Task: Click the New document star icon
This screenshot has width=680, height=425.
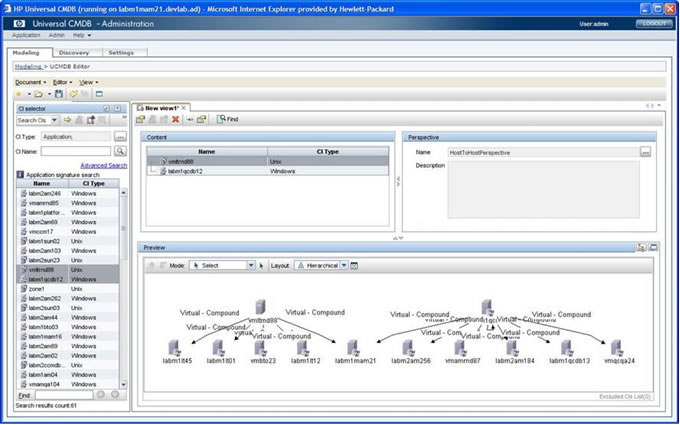Action: click(19, 94)
